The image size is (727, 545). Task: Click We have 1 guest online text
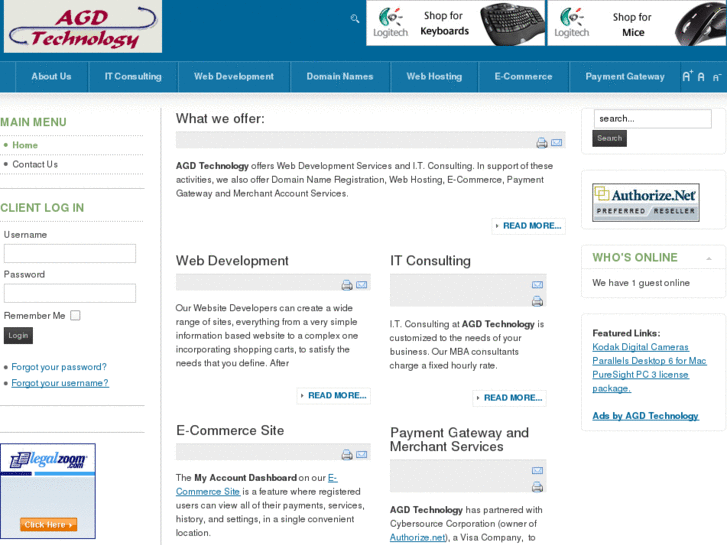coord(641,283)
